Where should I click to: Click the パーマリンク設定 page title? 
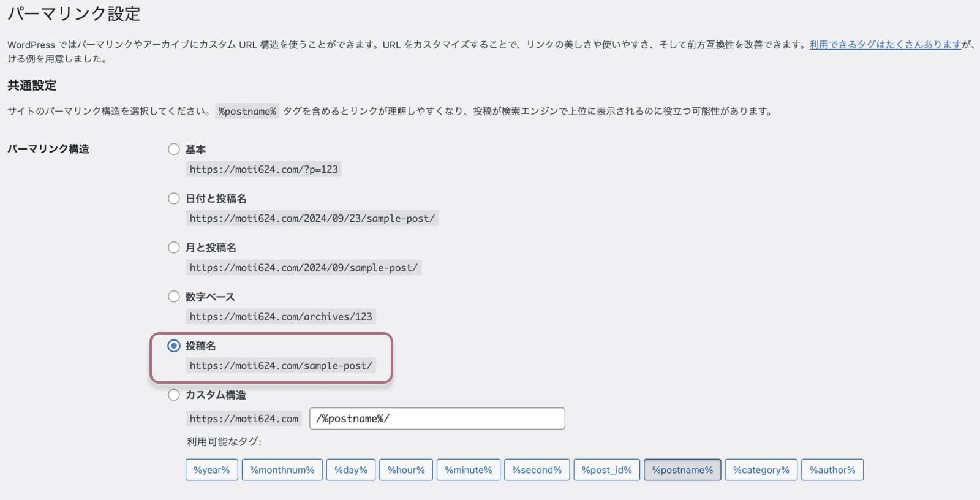click(x=74, y=13)
